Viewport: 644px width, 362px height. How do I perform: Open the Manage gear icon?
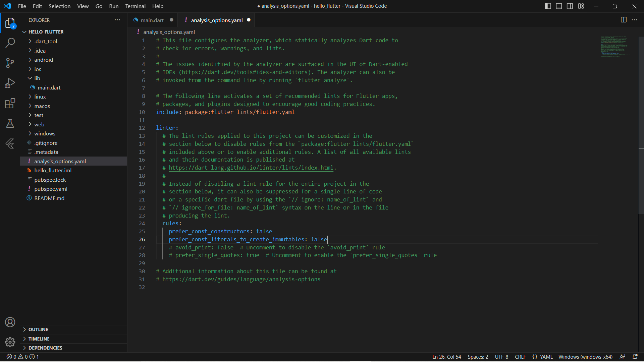(x=10, y=342)
